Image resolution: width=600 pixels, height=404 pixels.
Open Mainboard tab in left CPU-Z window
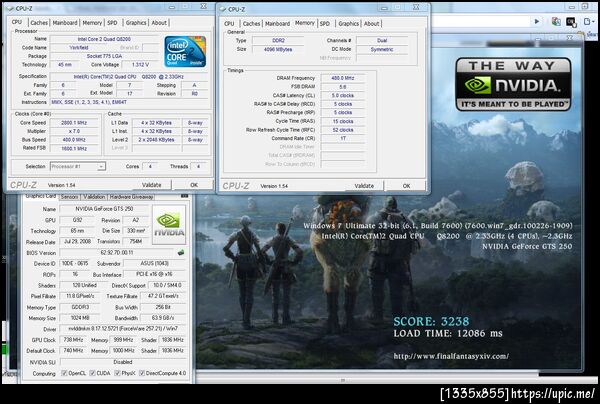[65, 23]
